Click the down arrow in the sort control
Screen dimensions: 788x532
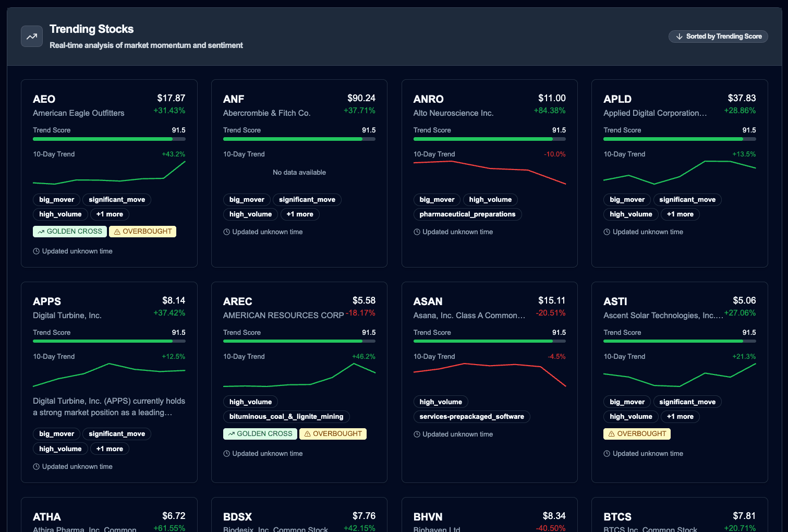[679, 36]
